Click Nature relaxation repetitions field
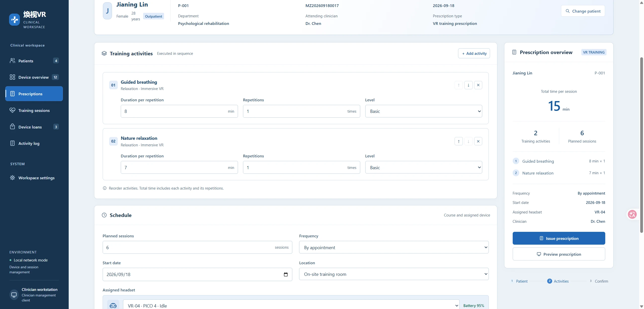 (301, 167)
